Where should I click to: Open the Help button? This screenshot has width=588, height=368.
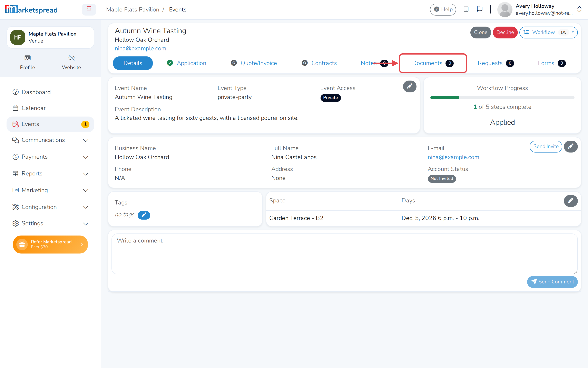(443, 9)
